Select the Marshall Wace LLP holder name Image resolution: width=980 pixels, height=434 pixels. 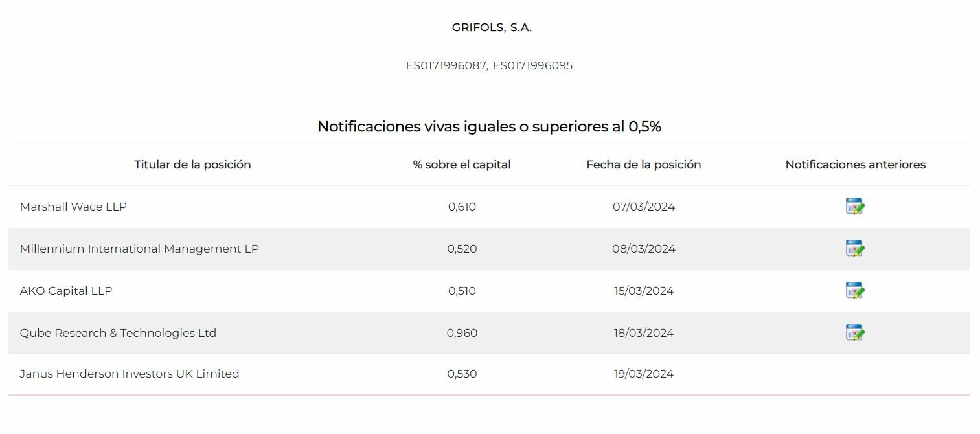73,207
